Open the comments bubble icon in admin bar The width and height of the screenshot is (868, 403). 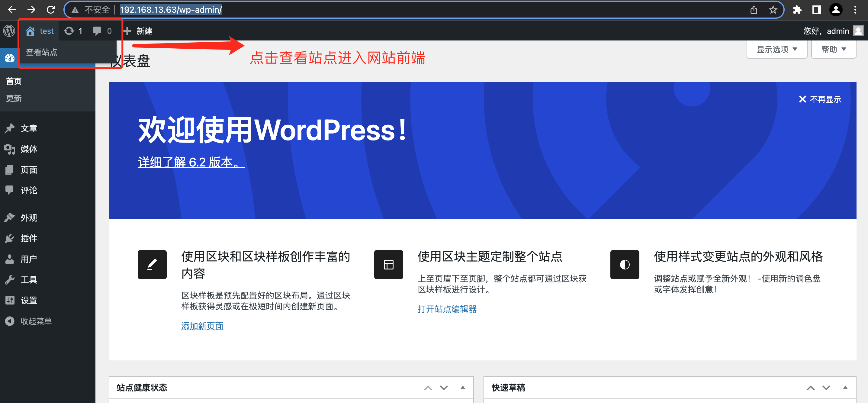pos(97,31)
